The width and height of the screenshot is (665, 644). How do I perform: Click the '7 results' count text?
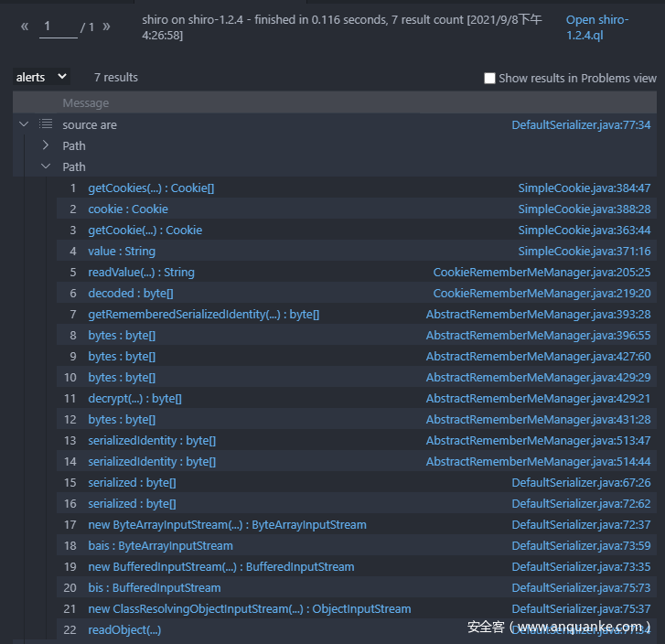(116, 77)
